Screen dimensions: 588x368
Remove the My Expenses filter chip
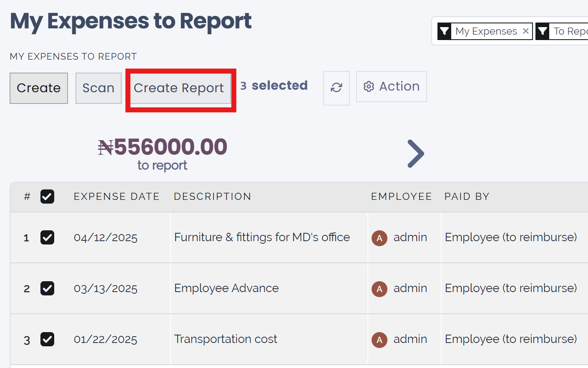[525, 31]
